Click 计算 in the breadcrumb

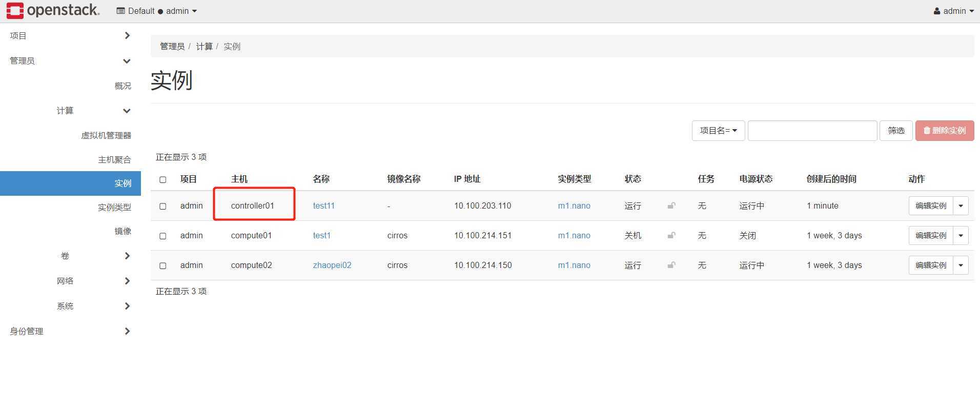[x=204, y=46]
